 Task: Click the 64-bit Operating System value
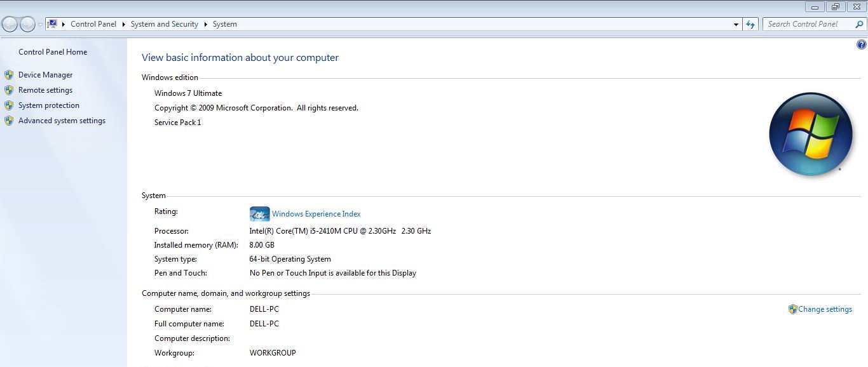tap(290, 259)
